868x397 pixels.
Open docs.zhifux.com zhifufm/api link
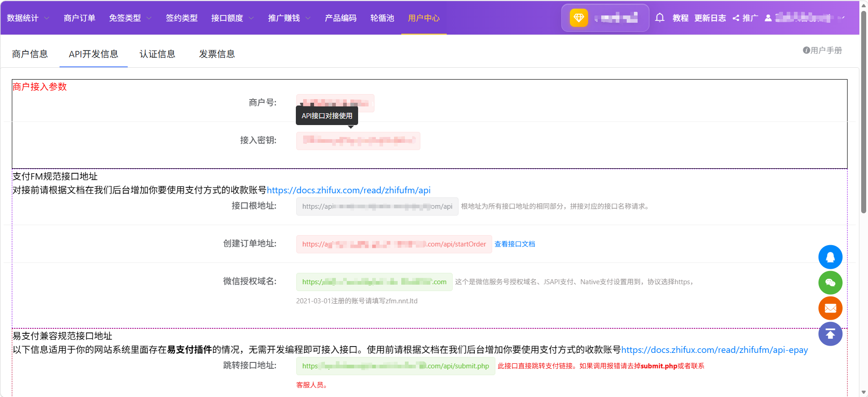[x=349, y=190]
